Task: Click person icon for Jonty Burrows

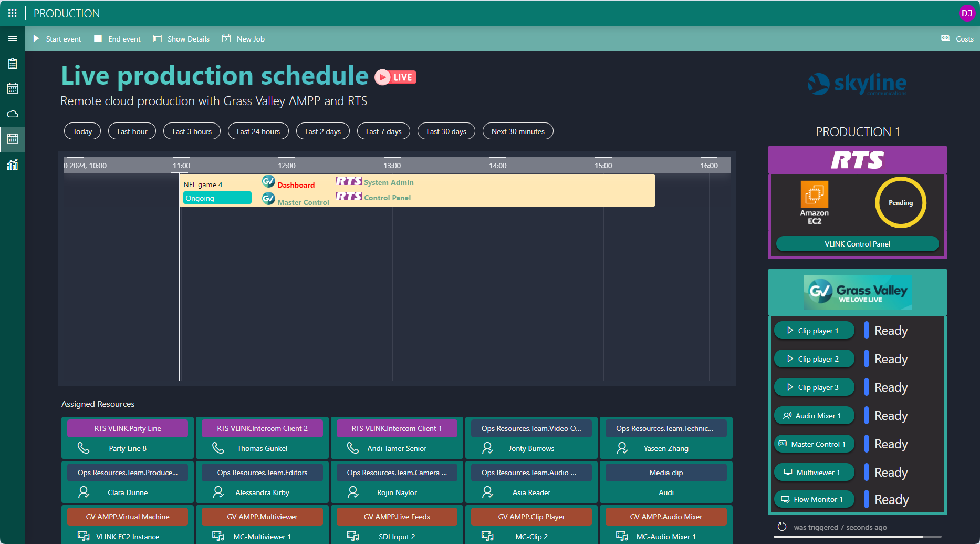Action: point(487,448)
